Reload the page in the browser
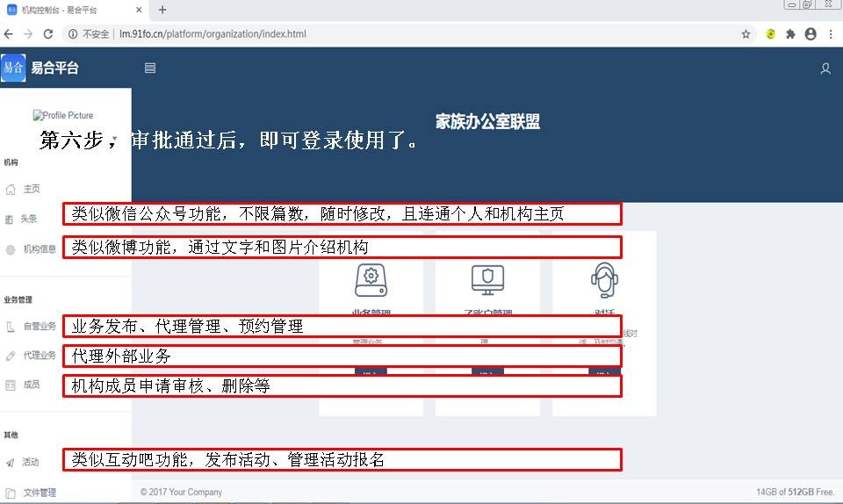This screenshot has width=843, height=504. (x=48, y=34)
